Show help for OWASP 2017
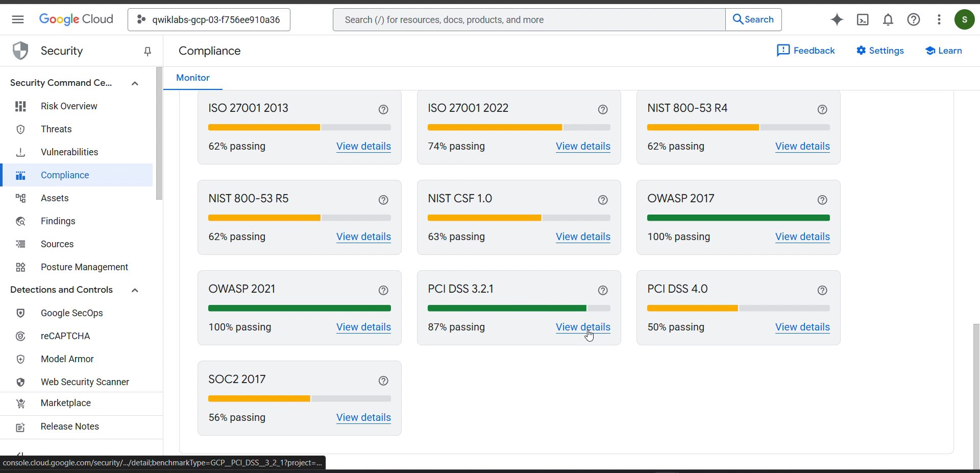 (x=822, y=200)
